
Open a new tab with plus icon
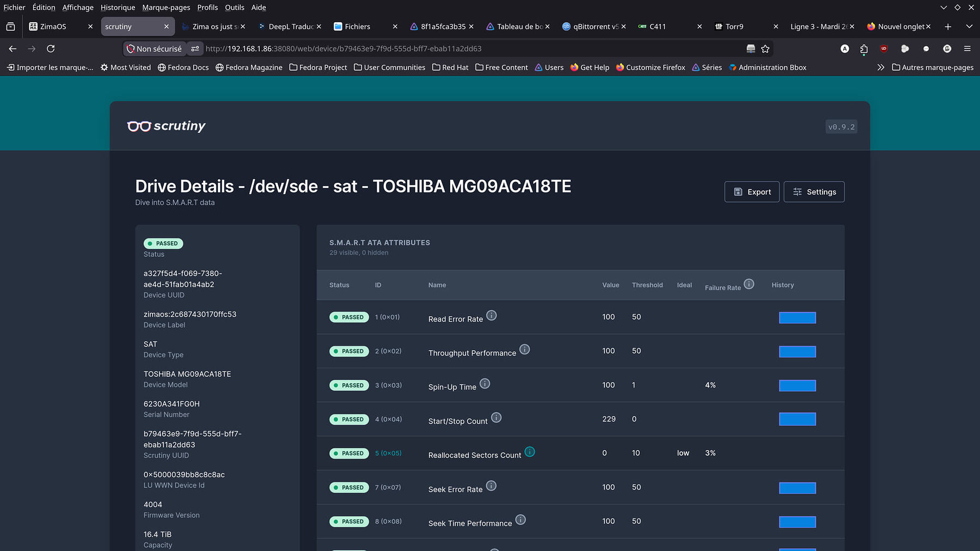[948, 26]
